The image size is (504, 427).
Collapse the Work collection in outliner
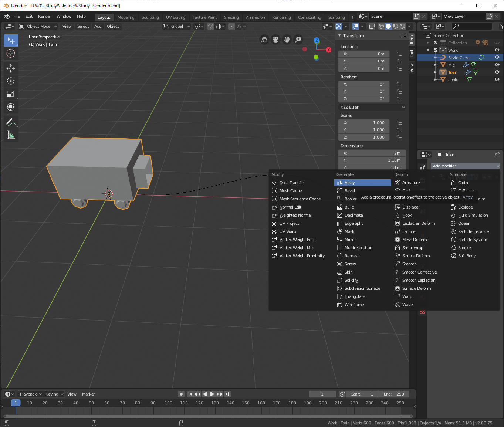tap(428, 50)
